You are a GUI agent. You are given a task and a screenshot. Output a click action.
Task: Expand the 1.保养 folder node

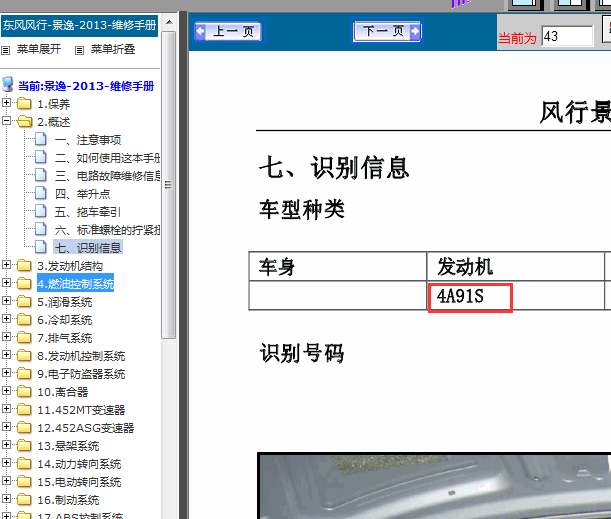pos(6,102)
